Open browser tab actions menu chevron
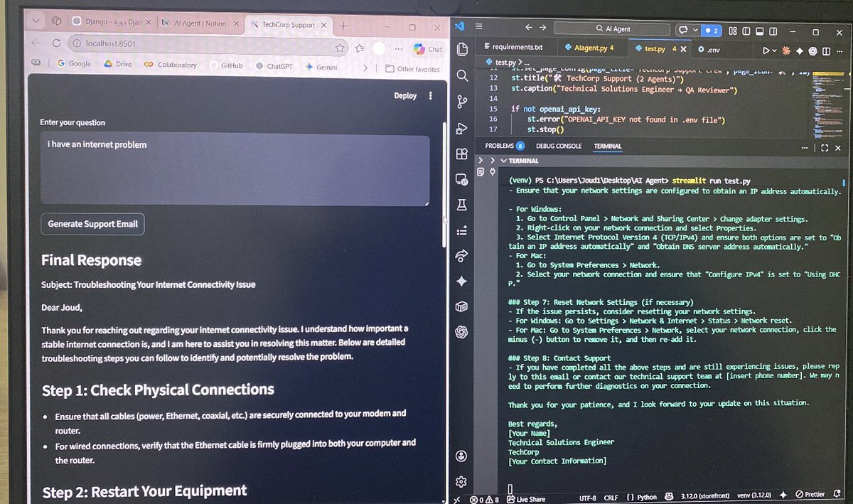 (36, 21)
